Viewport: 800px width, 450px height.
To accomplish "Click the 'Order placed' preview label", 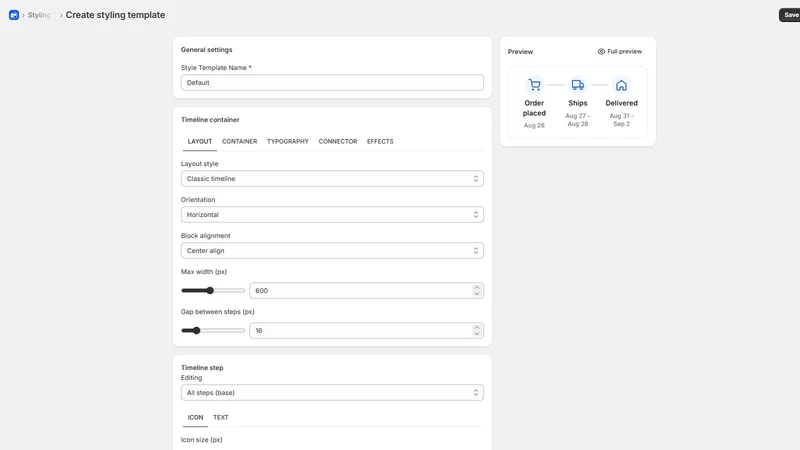I will (x=534, y=108).
